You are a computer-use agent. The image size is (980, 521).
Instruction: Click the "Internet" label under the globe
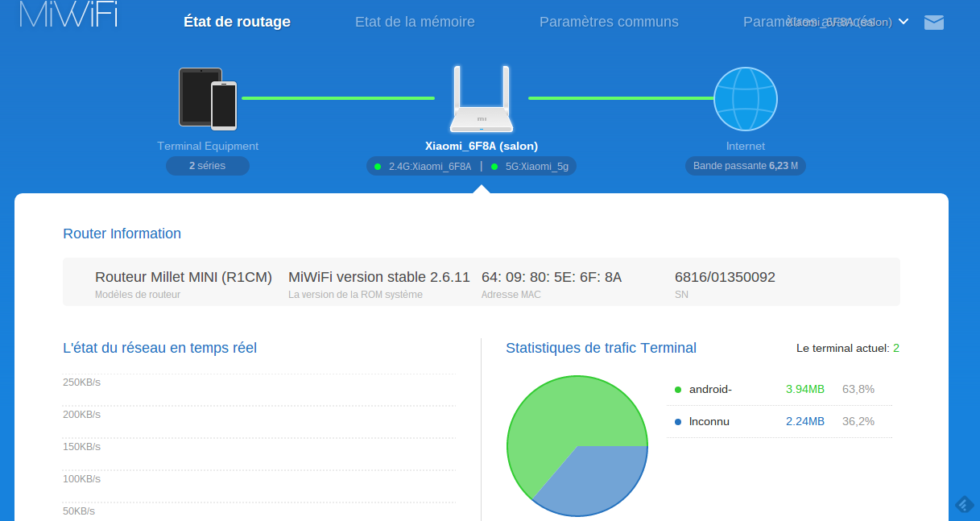click(746, 146)
